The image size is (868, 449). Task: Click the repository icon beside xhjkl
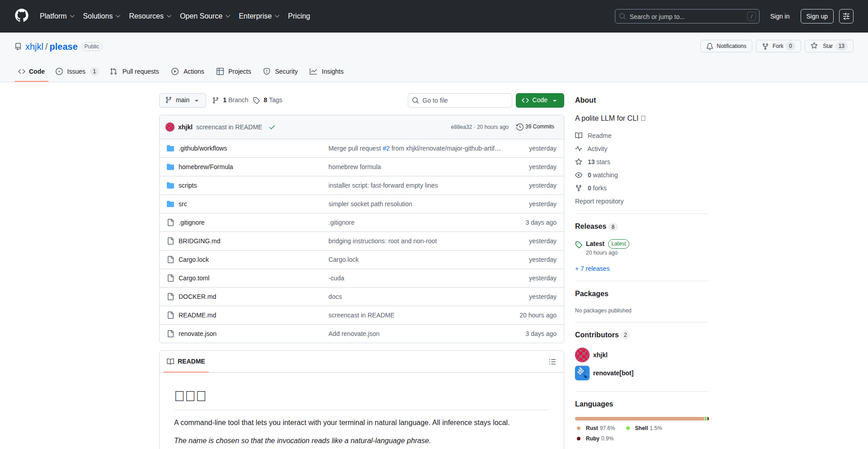(x=18, y=47)
